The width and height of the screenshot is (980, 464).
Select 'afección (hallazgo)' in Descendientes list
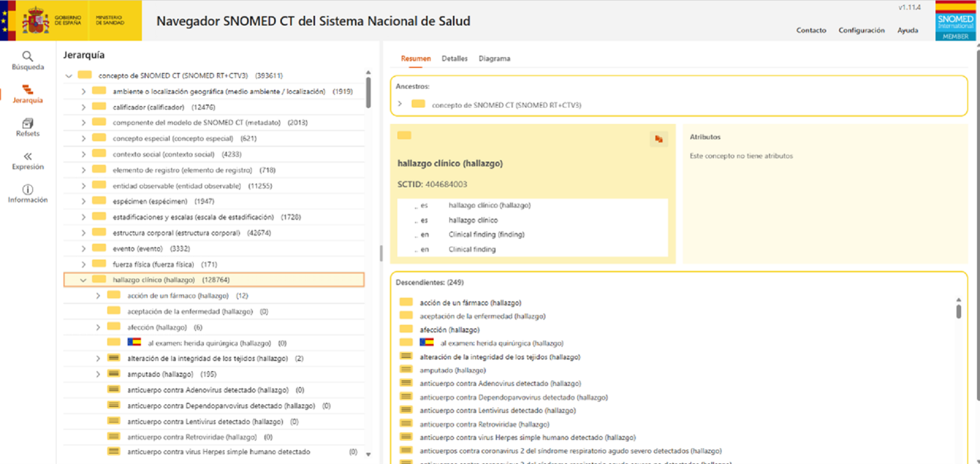tap(450, 330)
